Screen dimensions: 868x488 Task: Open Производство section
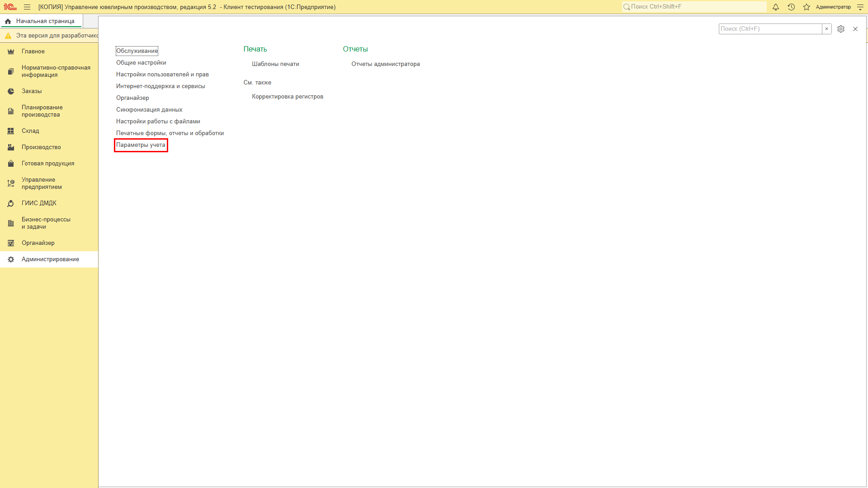(x=49, y=147)
